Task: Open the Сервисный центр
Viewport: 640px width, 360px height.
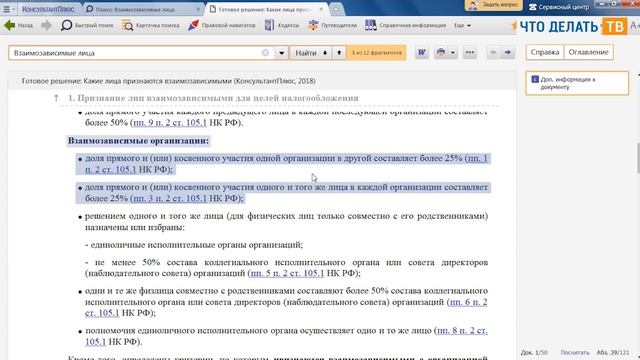Action: tap(559, 7)
